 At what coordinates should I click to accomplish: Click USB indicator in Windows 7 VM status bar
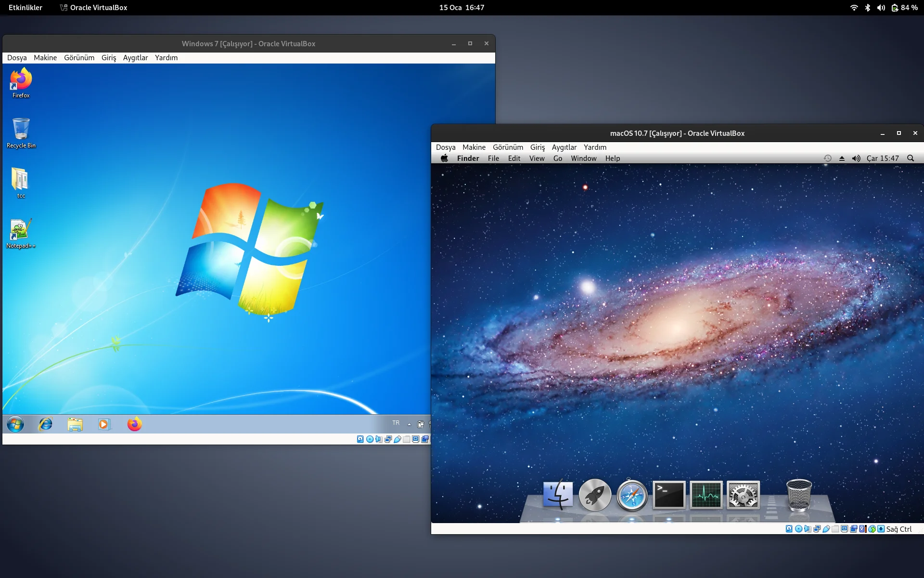coord(398,439)
